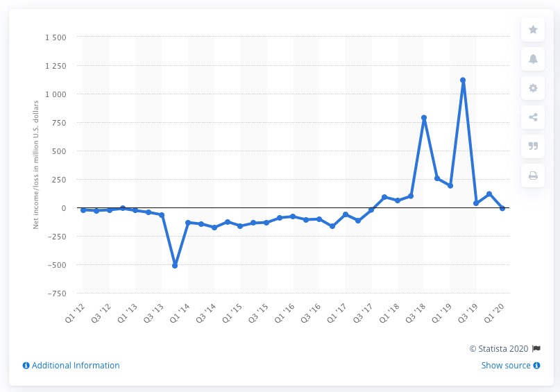Click the quotation mark citation icon
Image resolution: width=560 pixels, height=392 pixels.
[x=533, y=146]
